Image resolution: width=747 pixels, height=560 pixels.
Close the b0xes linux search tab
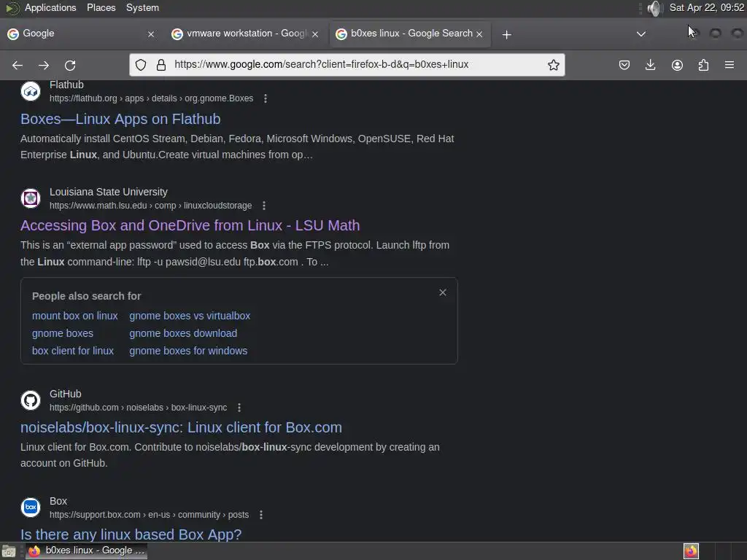pos(479,34)
